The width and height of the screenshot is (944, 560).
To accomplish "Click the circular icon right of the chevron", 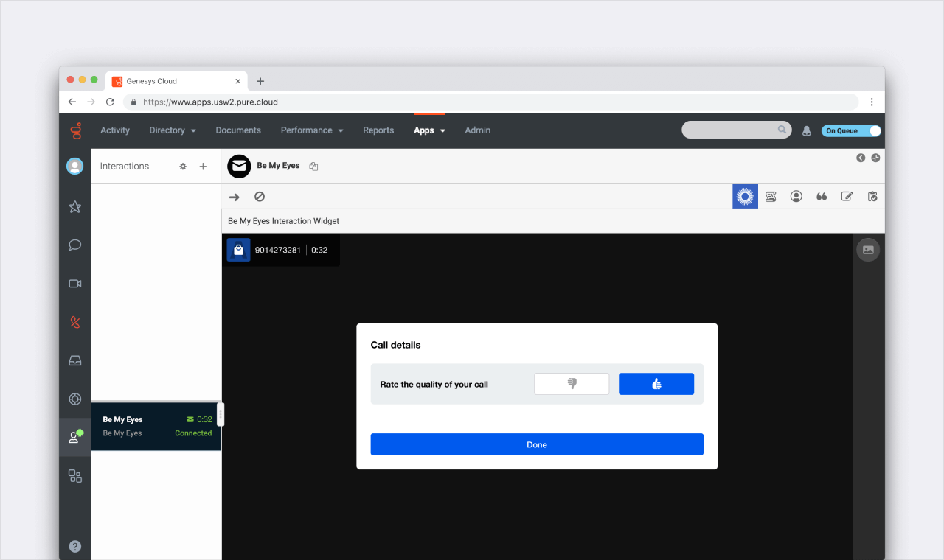I will pos(875,158).
